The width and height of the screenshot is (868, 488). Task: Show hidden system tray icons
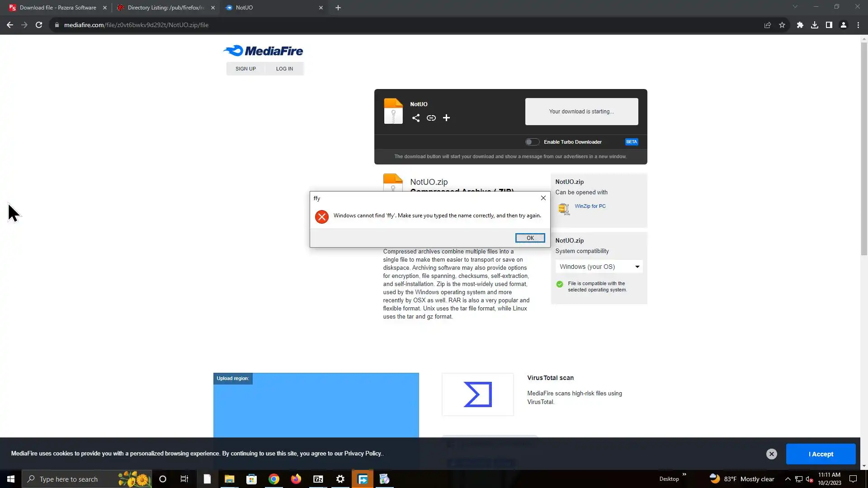(x=788, y=479)
